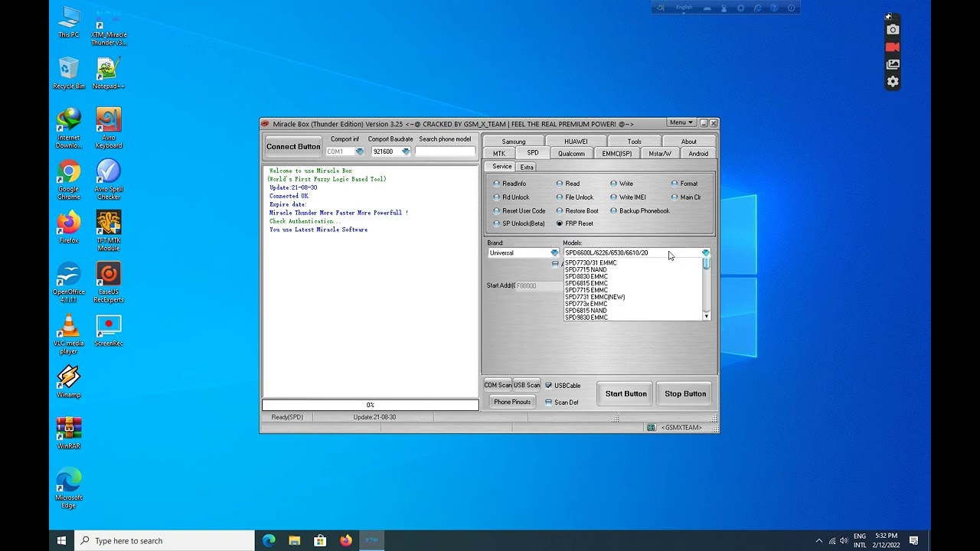Image resolution: width=980 pixels, height=551 pixels.
Task: Open the Menu dropdown in title bar
Action: 681,122
